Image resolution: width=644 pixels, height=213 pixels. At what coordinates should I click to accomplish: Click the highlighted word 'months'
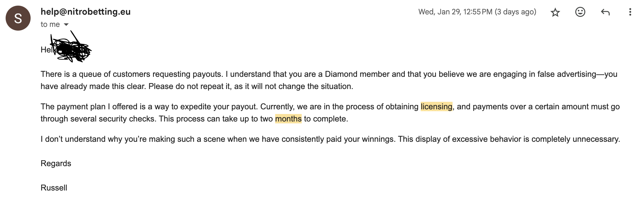pos(288,119)
